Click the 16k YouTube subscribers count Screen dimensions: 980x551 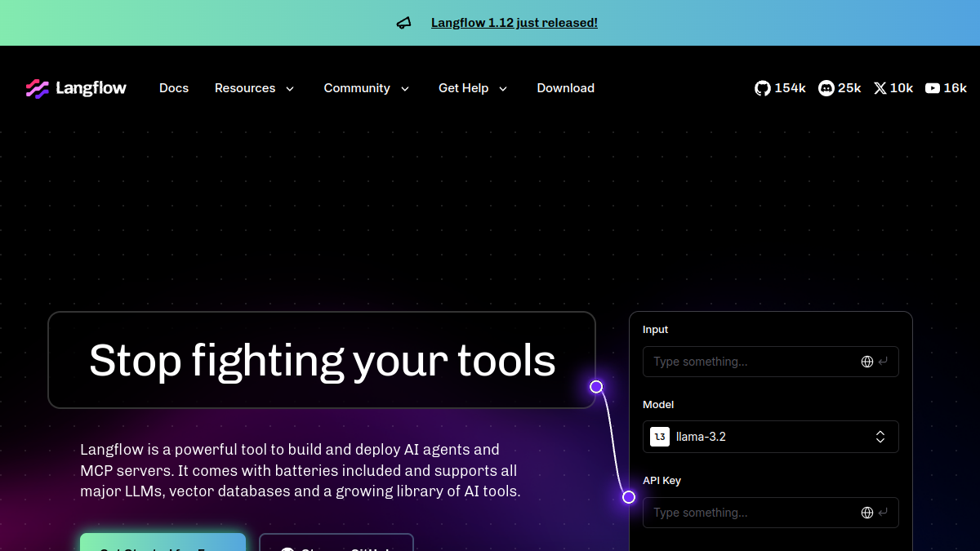955,88
